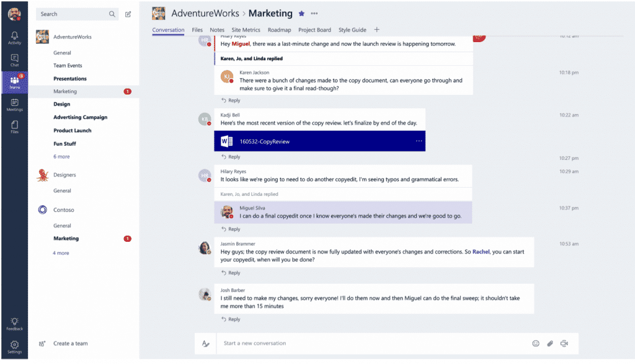This screenshot has width=635, height=364.
Task: Expand 'Karen, Jo, and Linda replied' under Miguel message
Action: pos(252,59)
